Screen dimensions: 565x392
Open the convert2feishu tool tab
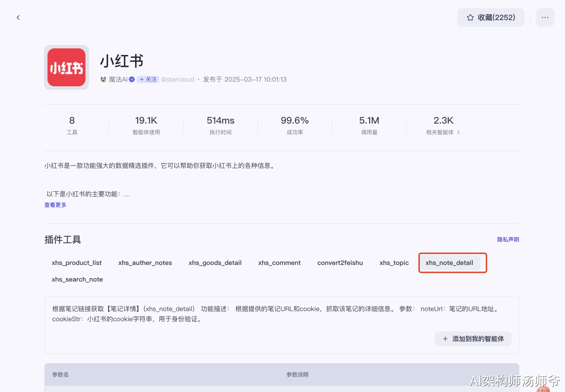pyautogui.click(x=340, y=263)
